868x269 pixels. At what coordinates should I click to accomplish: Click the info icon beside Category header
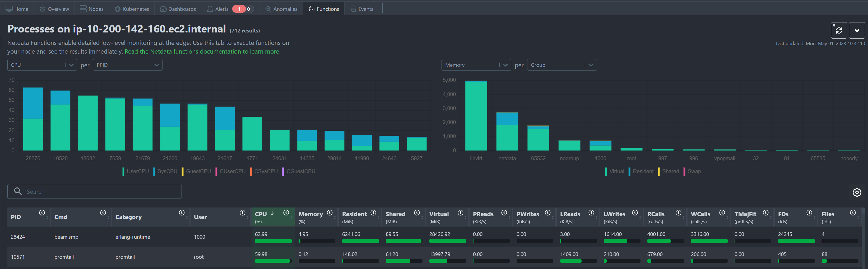coord(182,213)
